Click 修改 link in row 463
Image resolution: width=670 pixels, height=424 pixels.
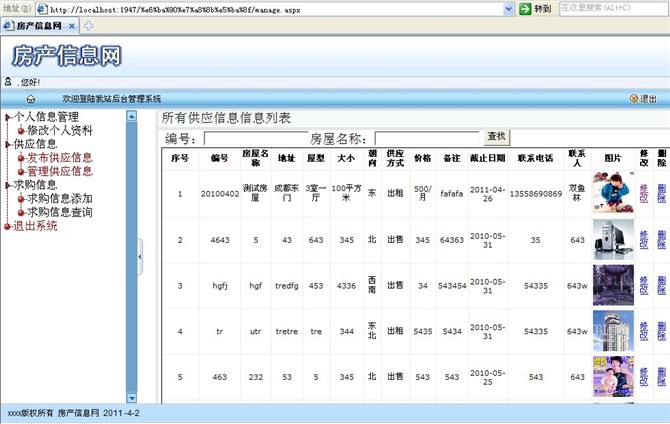coord(644,377)
